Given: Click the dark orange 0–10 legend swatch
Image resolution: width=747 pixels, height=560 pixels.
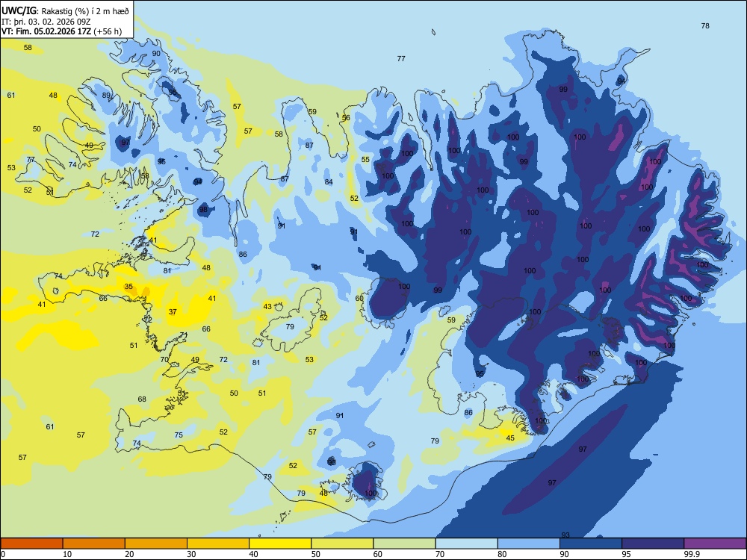Looking at the screenshot, I should click(x=31, y=544).
